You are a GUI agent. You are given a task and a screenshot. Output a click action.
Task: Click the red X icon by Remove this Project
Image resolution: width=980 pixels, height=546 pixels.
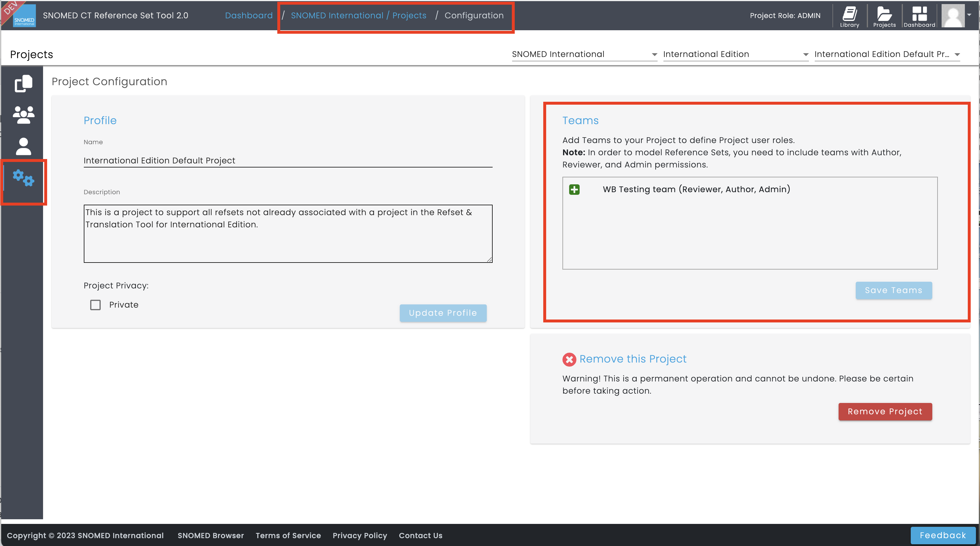click(569, 359)
